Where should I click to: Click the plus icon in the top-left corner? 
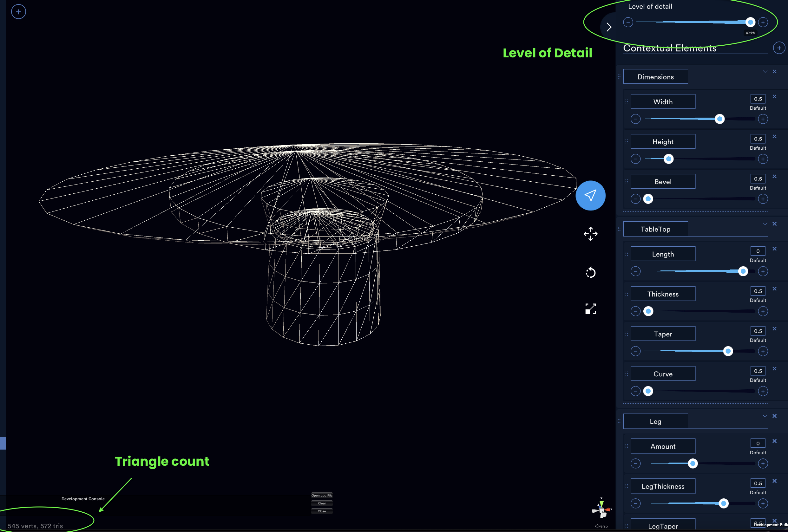click(18, 11)
